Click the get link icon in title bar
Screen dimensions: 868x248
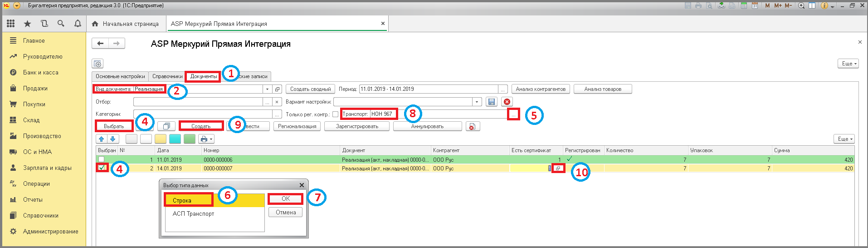point(721,5)
